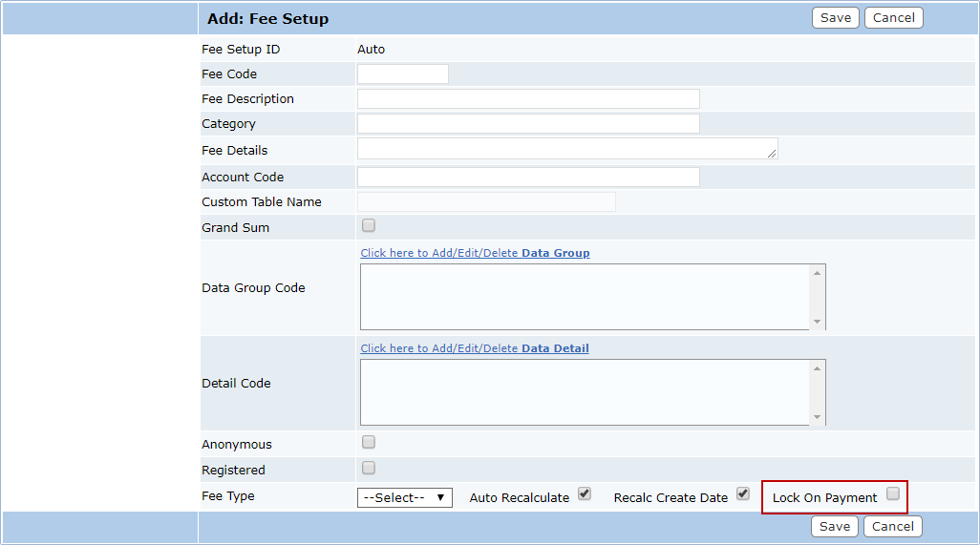Enable the Grand Sum checkbox
The height and width of the screenshot is (545, 980).
coord(369,226)
